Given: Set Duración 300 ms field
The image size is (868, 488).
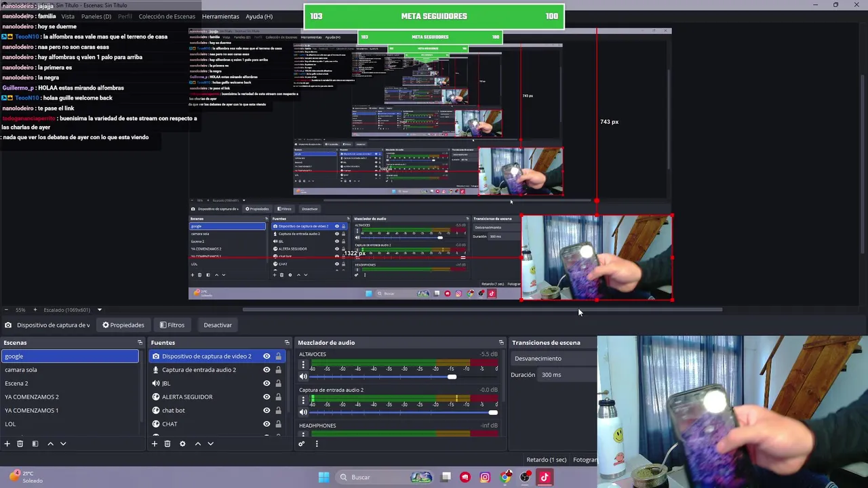Looking at the screenshot, I should pos(568,375).
